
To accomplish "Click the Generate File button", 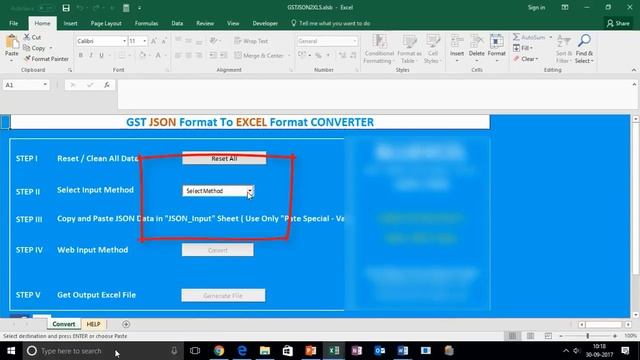I will [223, 295].
